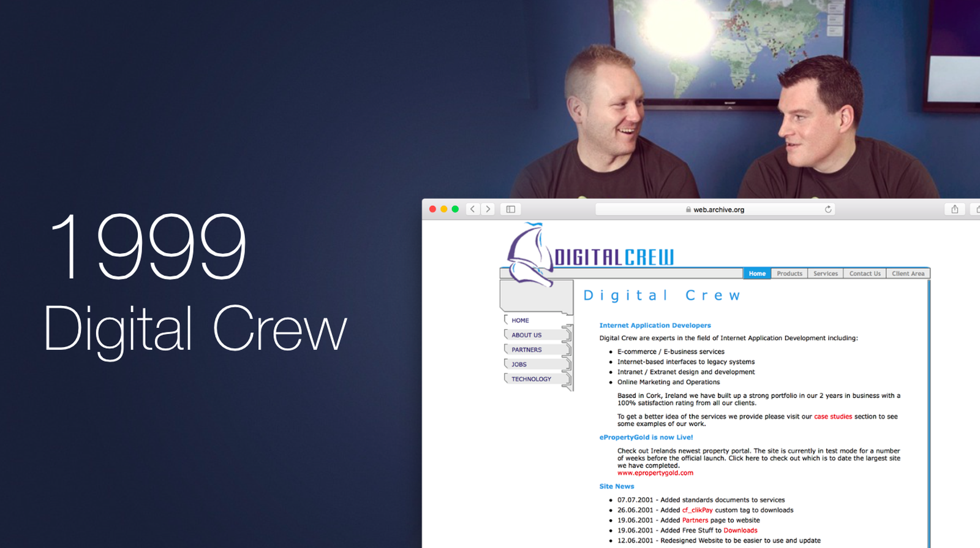
Task: Open the Client Area tab
Action: 908,273
